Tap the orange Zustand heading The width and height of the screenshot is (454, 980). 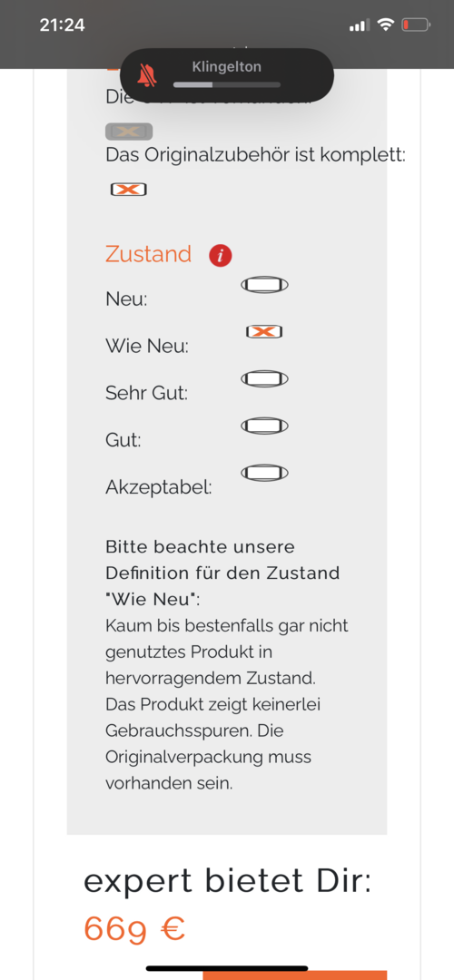148,254
